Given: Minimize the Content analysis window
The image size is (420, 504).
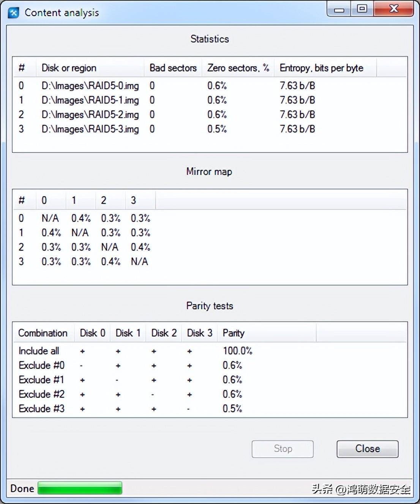Looking at the screenshot, I should click(x=339, y=9).
